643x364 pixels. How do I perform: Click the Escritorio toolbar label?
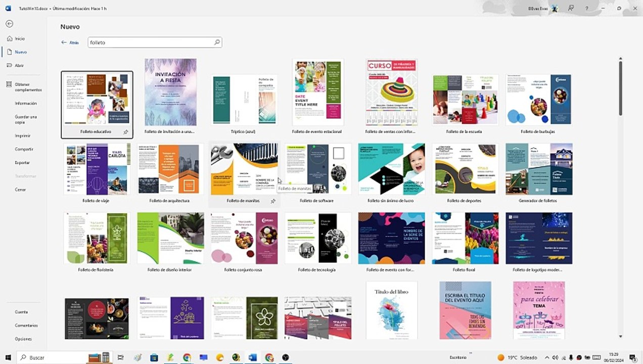click(458, 357)
